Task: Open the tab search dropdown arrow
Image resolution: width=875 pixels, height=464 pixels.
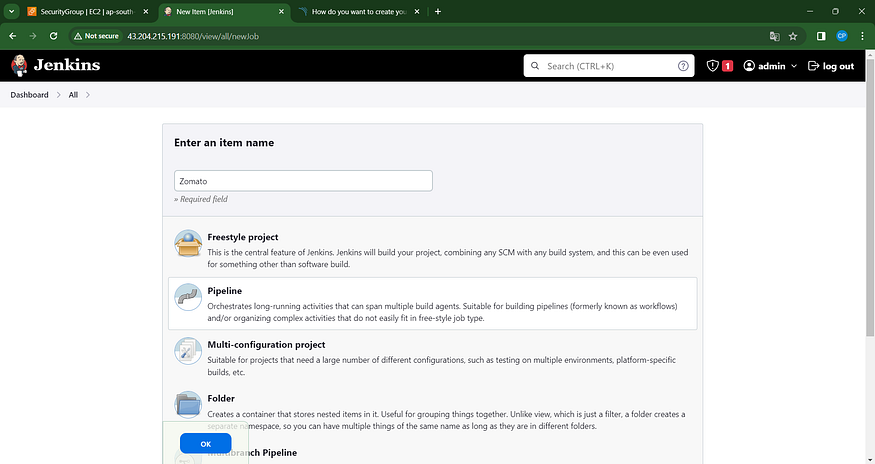Action: pyautogui.click(x=11, y=12)
